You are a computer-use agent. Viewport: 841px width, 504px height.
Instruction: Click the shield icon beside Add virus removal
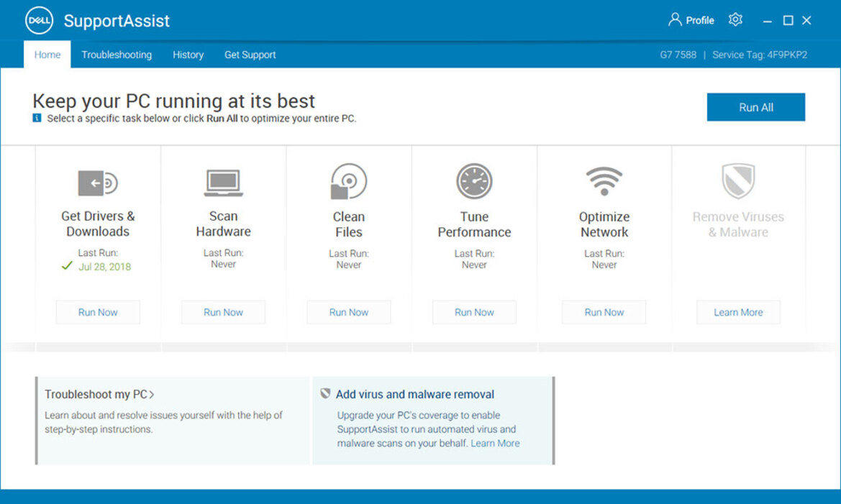point(325,393)
